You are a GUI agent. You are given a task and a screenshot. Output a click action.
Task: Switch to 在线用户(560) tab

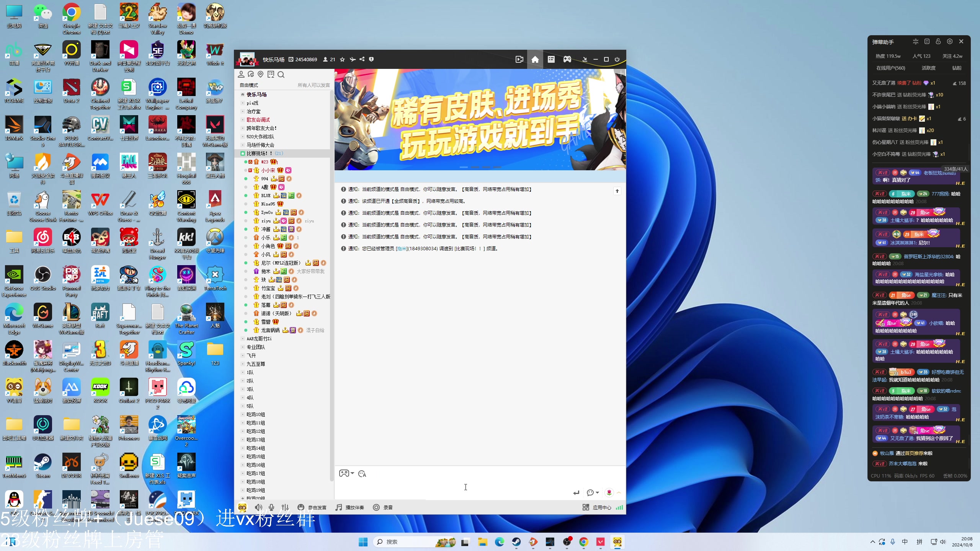[891, 68]
